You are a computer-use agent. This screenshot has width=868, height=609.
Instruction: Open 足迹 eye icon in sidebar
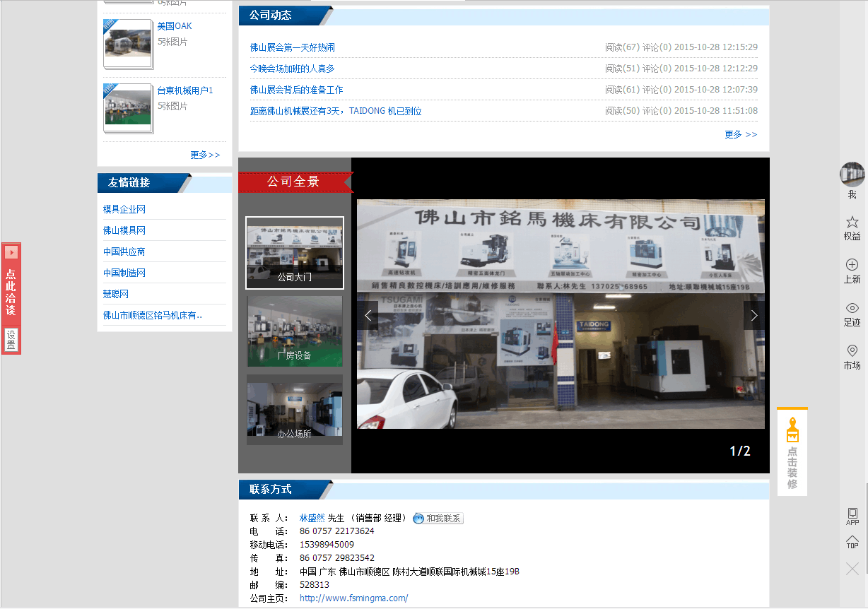point(852,307)
